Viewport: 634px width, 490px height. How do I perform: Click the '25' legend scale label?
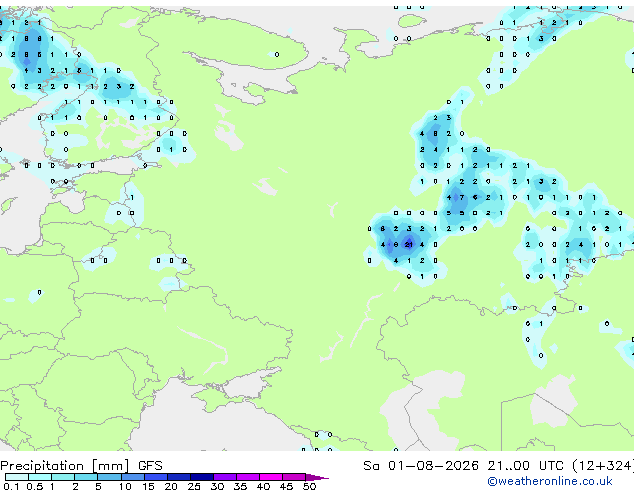(194, 486)
